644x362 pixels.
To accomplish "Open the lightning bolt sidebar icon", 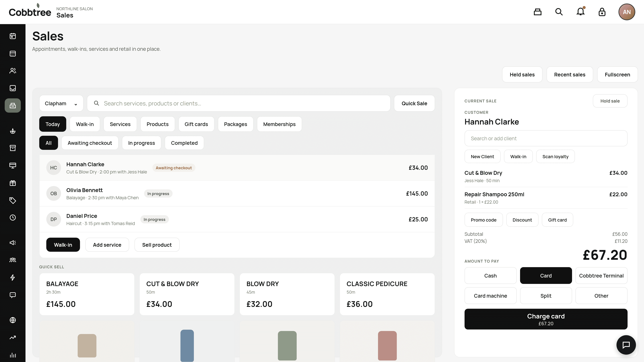I will pos(13,277).
